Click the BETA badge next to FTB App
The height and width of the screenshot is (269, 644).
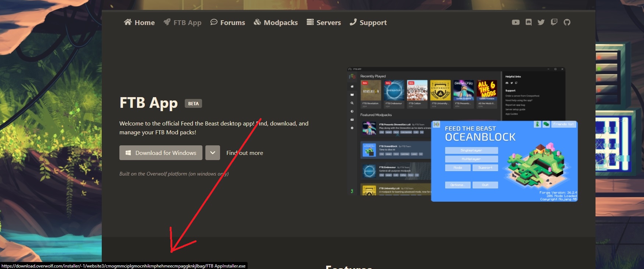coord(193,103)
